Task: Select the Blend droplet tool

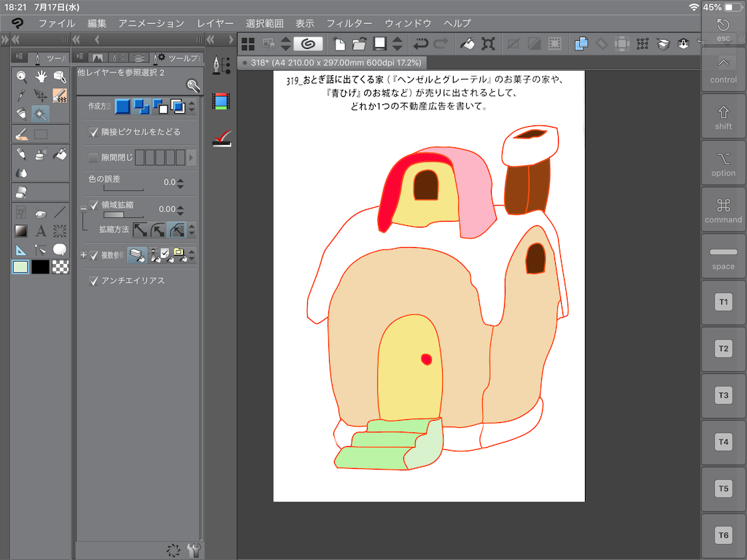Action: [21, 172]
